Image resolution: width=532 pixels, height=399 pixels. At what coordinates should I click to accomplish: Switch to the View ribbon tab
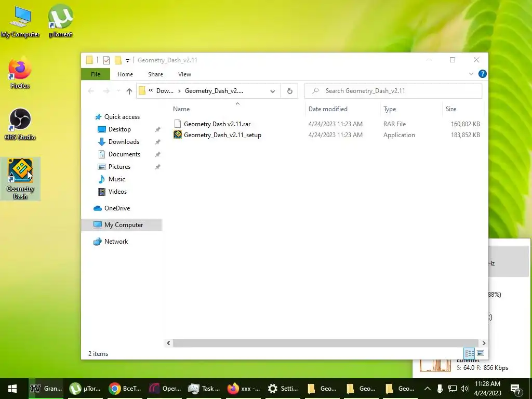[x=184, y=74]
